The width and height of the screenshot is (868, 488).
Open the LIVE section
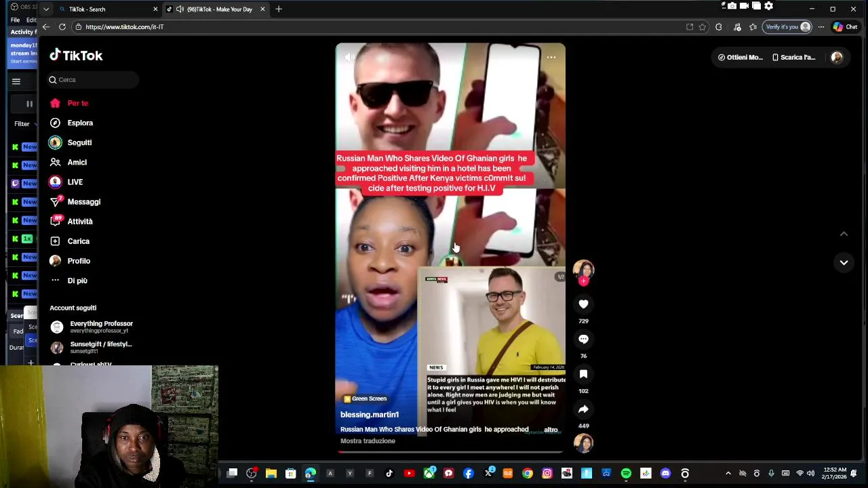[66, 182]
